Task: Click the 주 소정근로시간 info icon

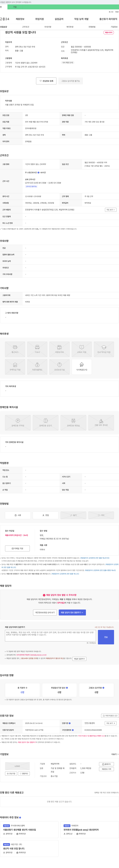Action: (39, 173)
